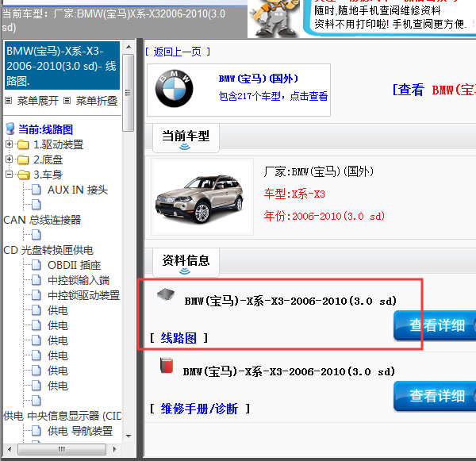Click 车型:X系-X3 red text
This screenshot has height=461, width=476.
[x=294, y=194]
